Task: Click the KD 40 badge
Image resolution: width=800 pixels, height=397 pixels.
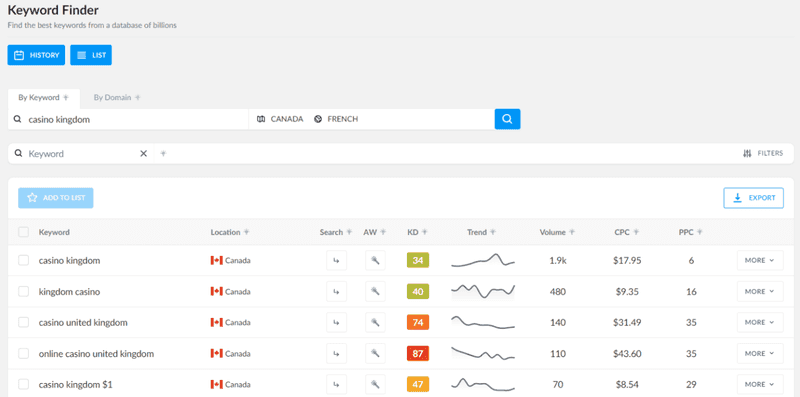Action: tap(418, 291)
